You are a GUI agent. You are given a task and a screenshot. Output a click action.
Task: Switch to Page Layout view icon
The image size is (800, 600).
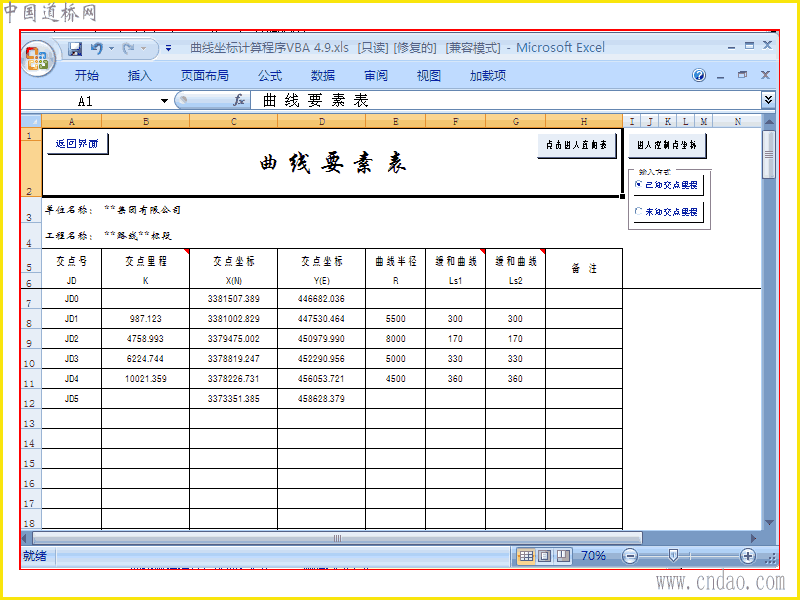coord(545,556)
